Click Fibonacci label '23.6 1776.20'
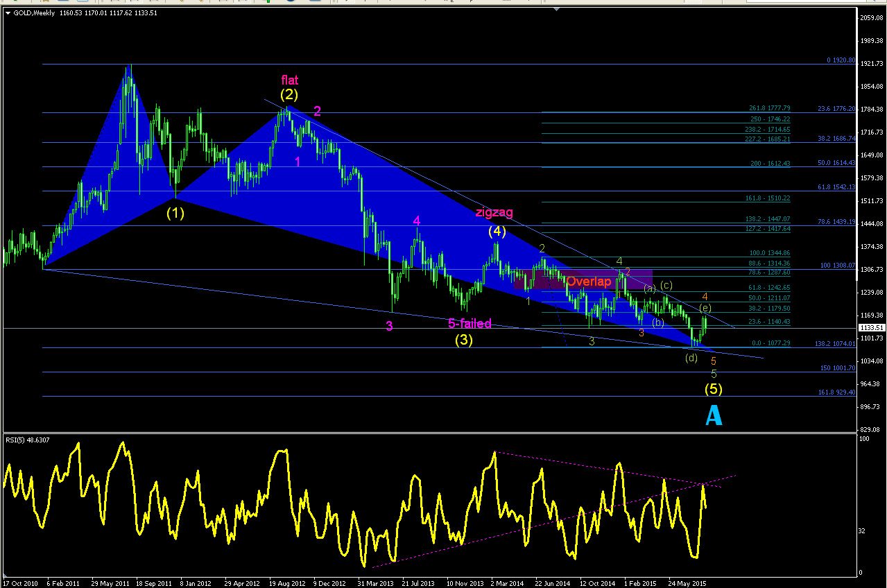 click(835, 108)
